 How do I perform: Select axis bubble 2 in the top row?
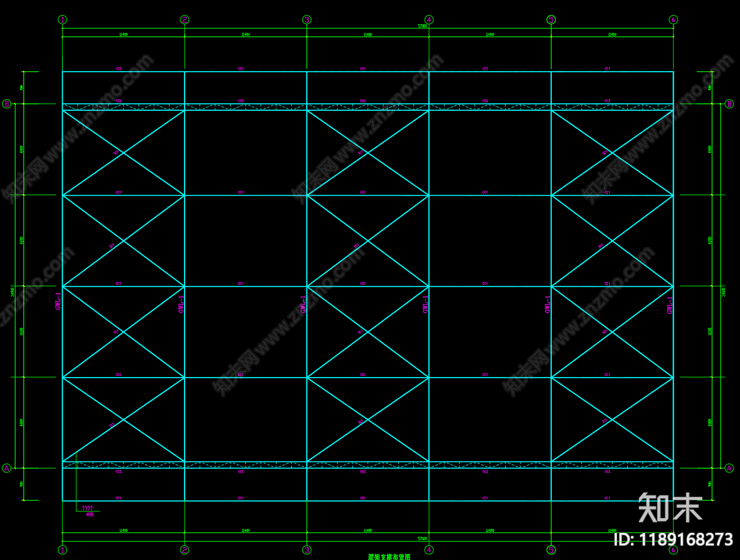(185, 20)
